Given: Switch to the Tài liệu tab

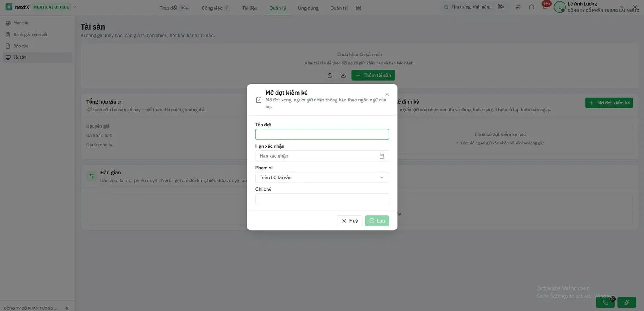Looking at the screenshot, I should point(250,8).
